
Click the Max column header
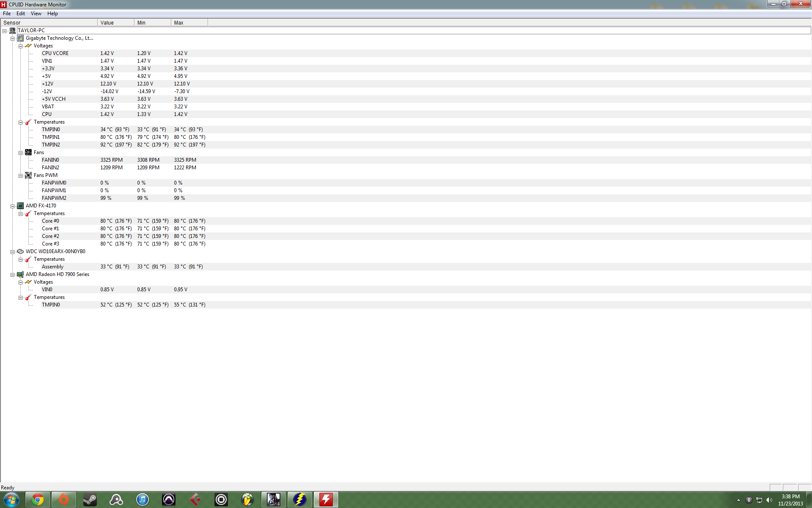tap(189, 22)
